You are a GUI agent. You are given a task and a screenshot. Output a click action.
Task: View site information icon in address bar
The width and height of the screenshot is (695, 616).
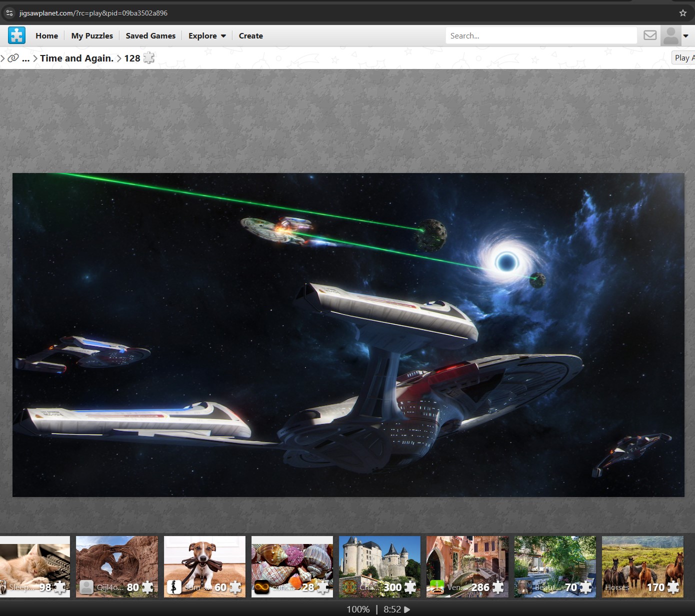point(9,13)
